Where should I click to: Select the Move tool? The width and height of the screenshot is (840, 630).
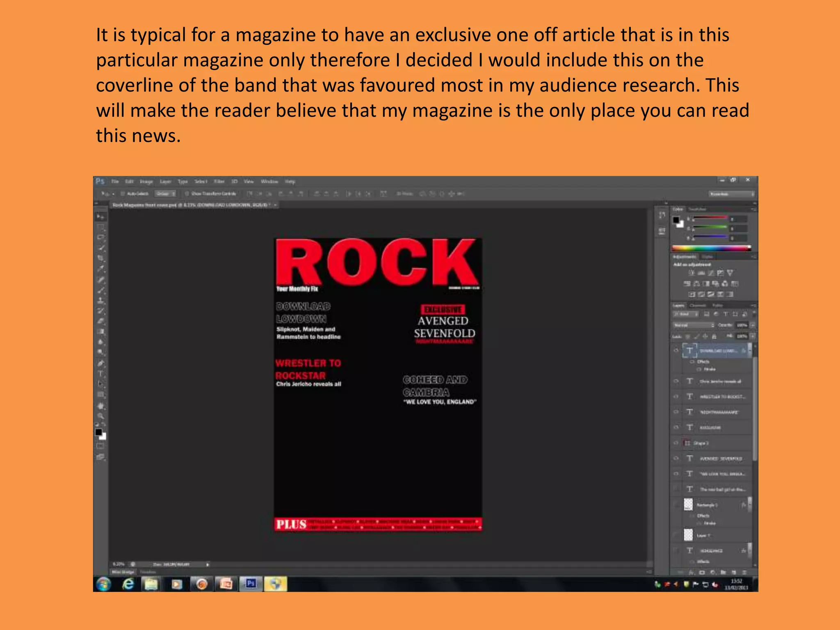click(100, 216)
